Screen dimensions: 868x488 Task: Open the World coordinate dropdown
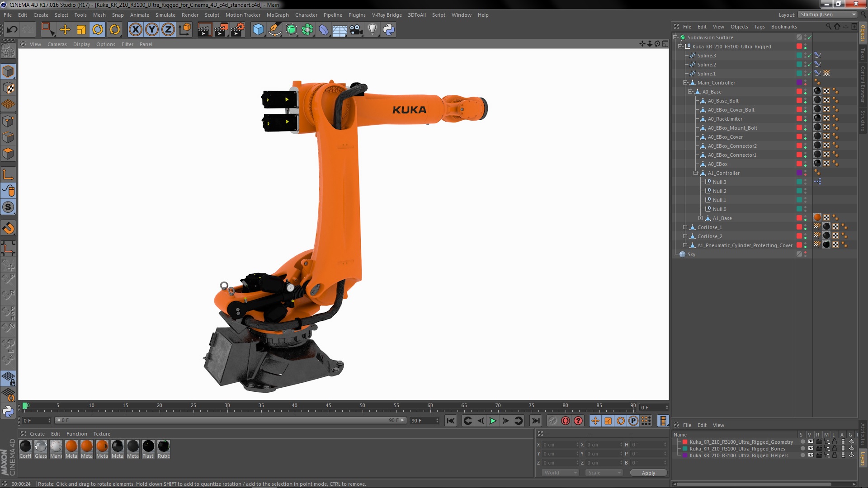pos(560,473)
